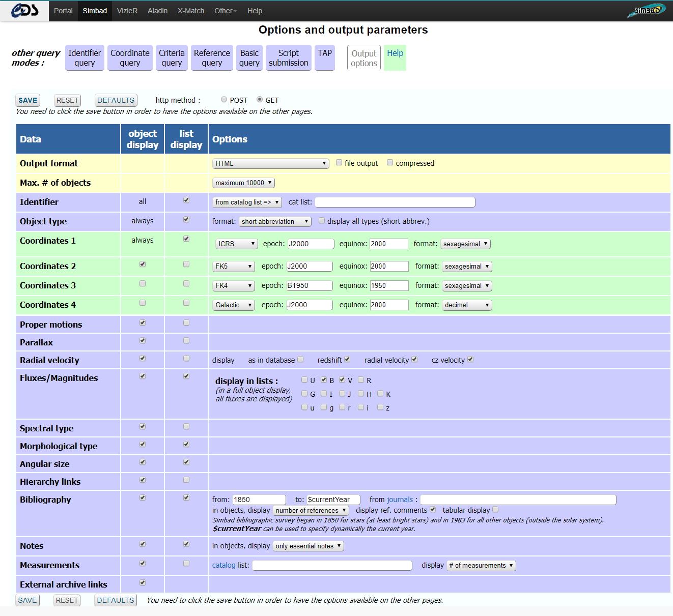The width and height of the screenshot is (673, 616).
Task: Open the FK5 frame dropdown
Action: pos(234,266)
